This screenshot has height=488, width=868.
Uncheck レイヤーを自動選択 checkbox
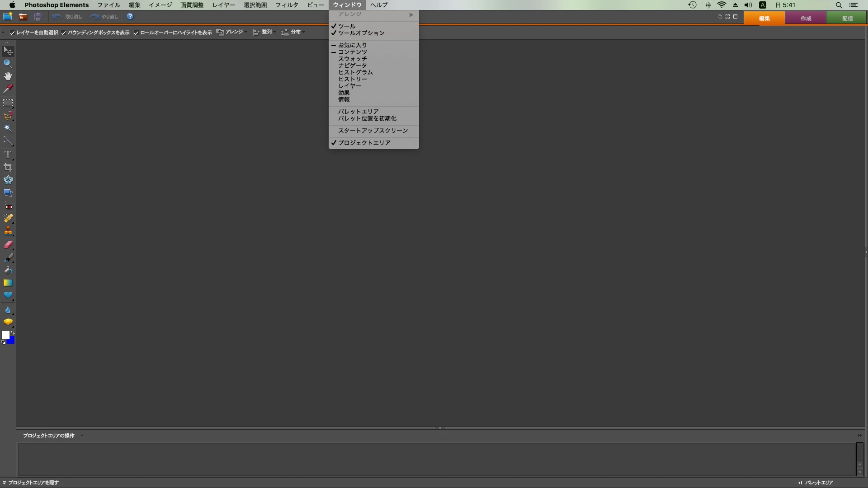pyautogui.click(x=13, y=33)
